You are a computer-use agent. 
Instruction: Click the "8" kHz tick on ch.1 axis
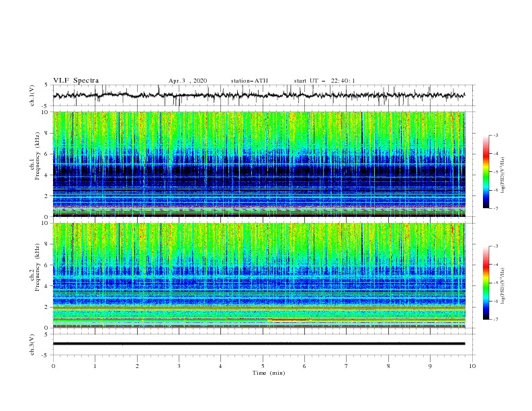pyautogui.click(x=46, y=133)
